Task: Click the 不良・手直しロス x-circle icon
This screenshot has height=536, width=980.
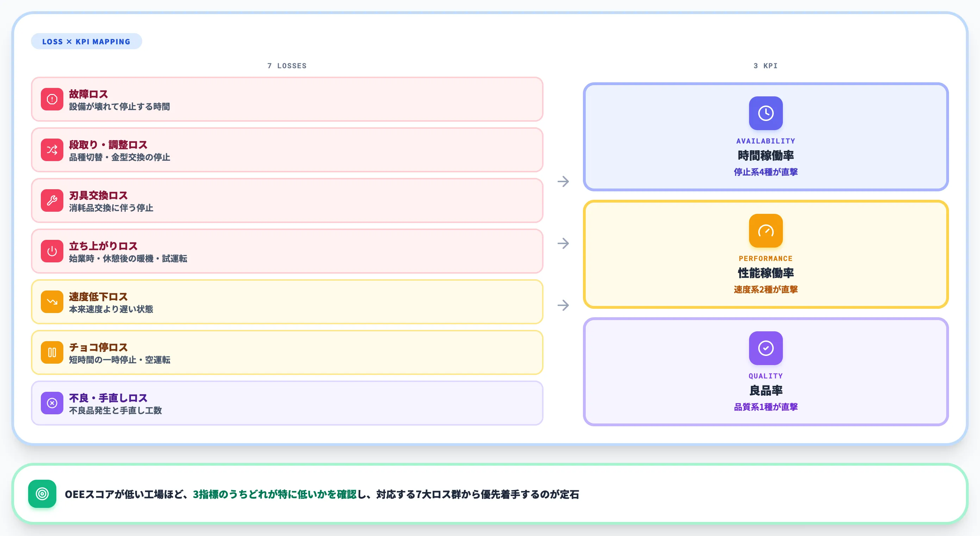Action: pyautogui.click(x=52, y=403)
